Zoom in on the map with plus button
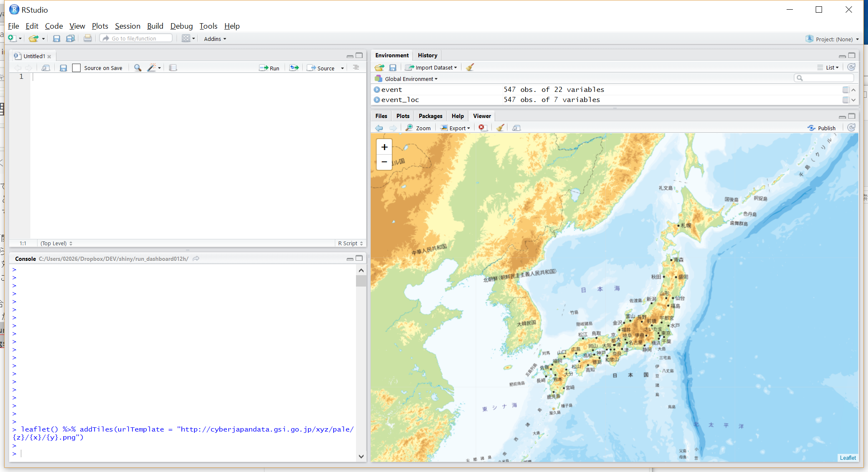The height and width of the screenshot is (472, 868). point(384,147)
